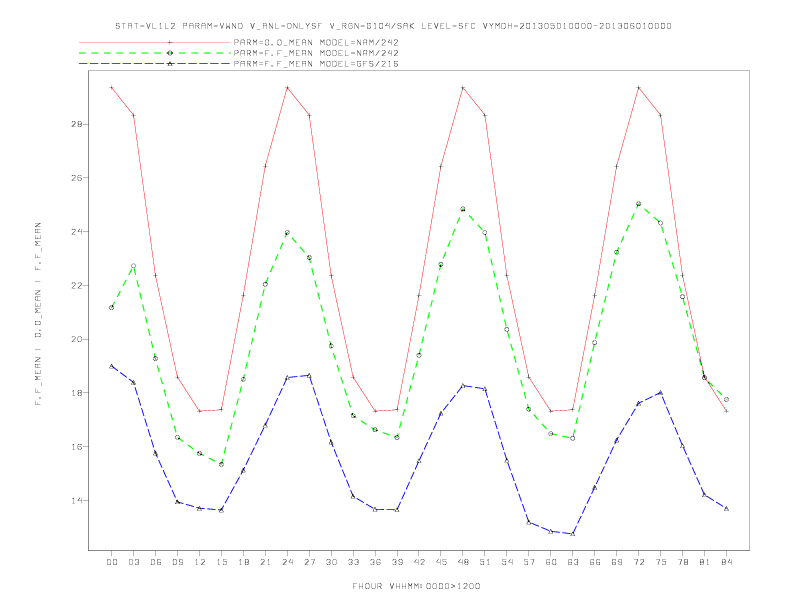Click x-axis tick label 60
The image size is (792, 612).
[551, 562]
